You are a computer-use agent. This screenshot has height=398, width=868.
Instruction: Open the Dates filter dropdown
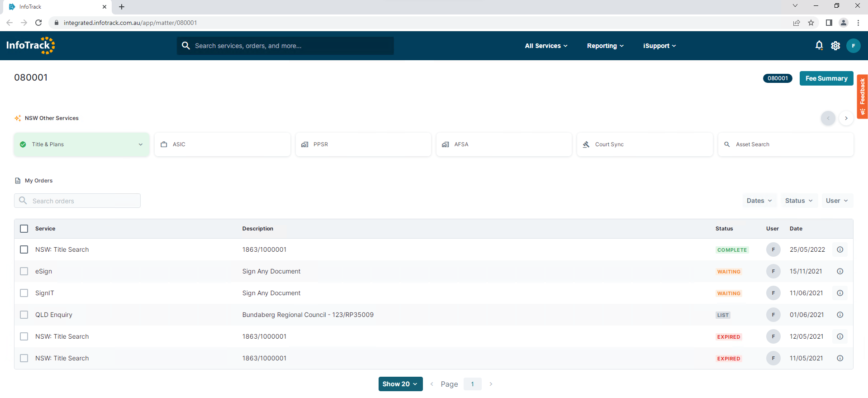tap(759, 201)
